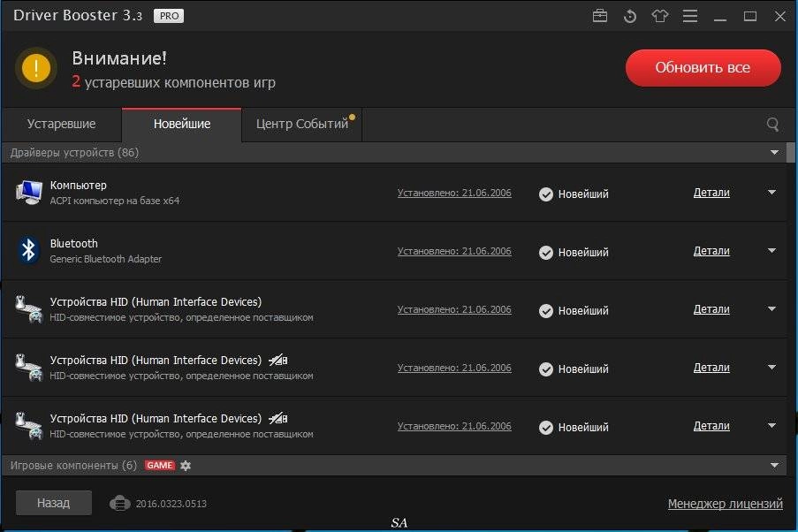Viewport: 798px width, 532px height.
Task: Click the Внимание! heading
Action: click(x=119, y=58)
